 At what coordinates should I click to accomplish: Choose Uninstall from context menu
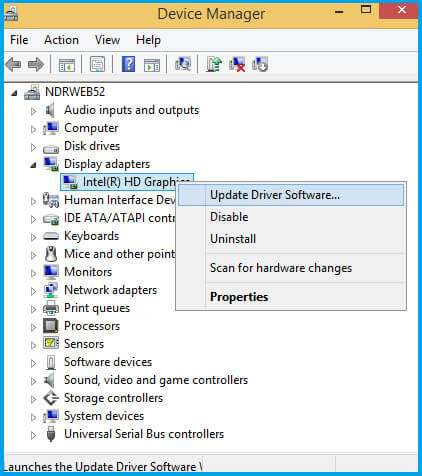click(291, 239)
